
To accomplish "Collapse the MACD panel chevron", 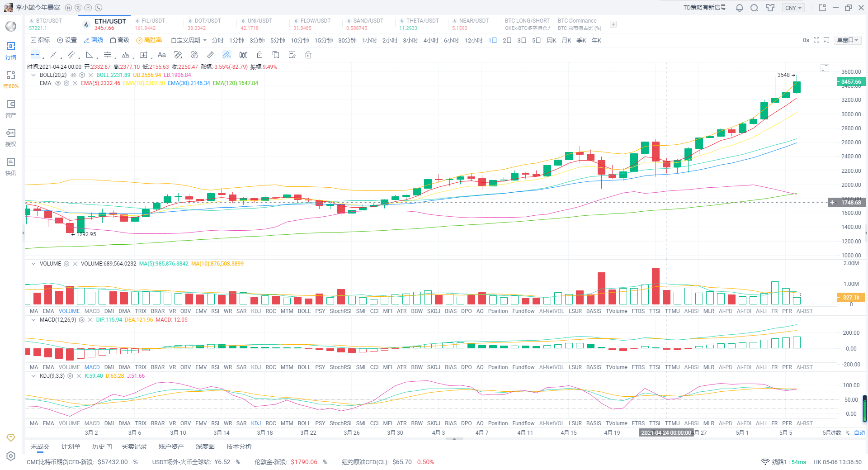I will 33,320.
